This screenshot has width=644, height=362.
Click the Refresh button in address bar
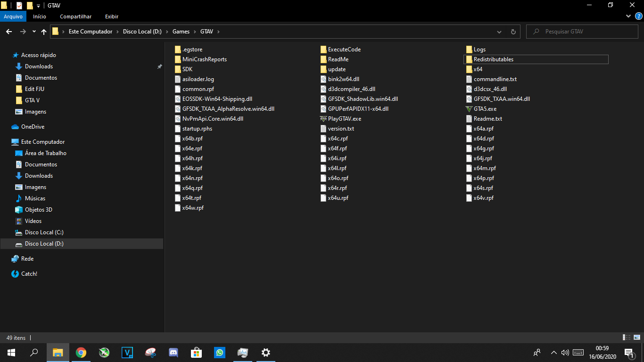pos(513,32)
